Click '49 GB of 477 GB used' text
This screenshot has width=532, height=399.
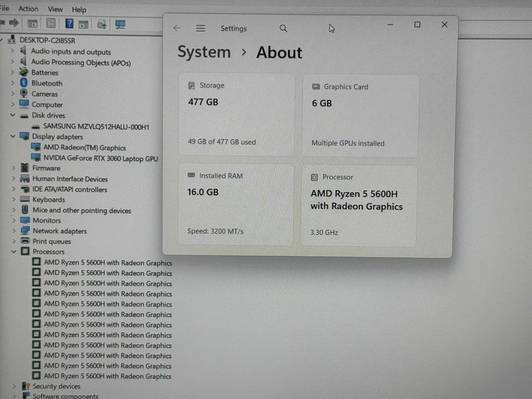(222, 142)
